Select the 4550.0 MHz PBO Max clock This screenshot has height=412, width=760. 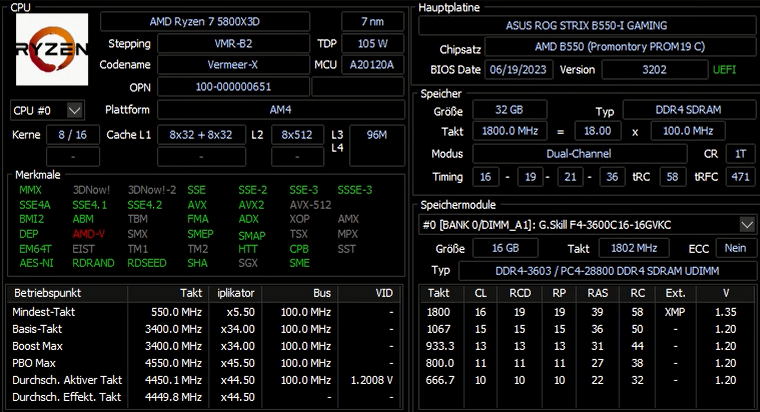click(173, 363)
